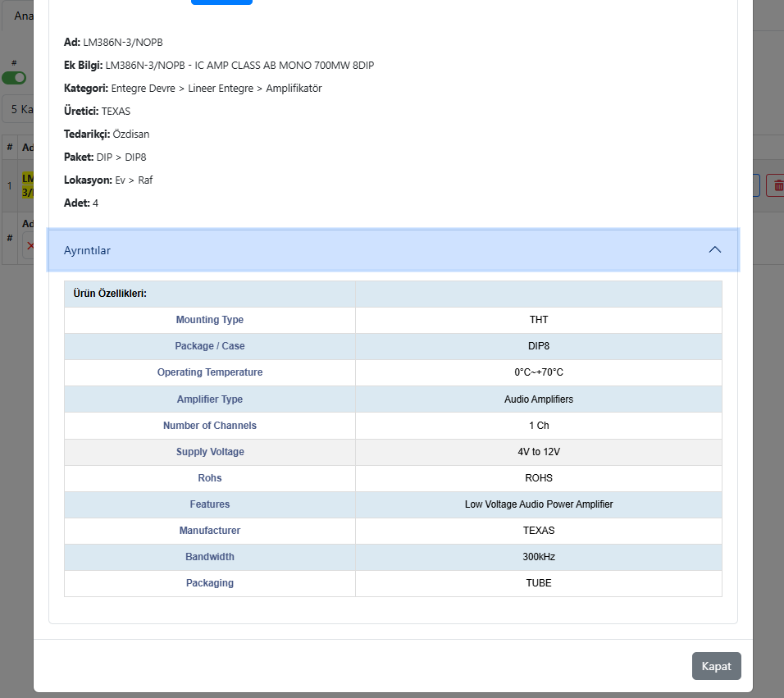
Task: Open the 5 Kayıt page-size dropdown
Action: pos(18,109)
